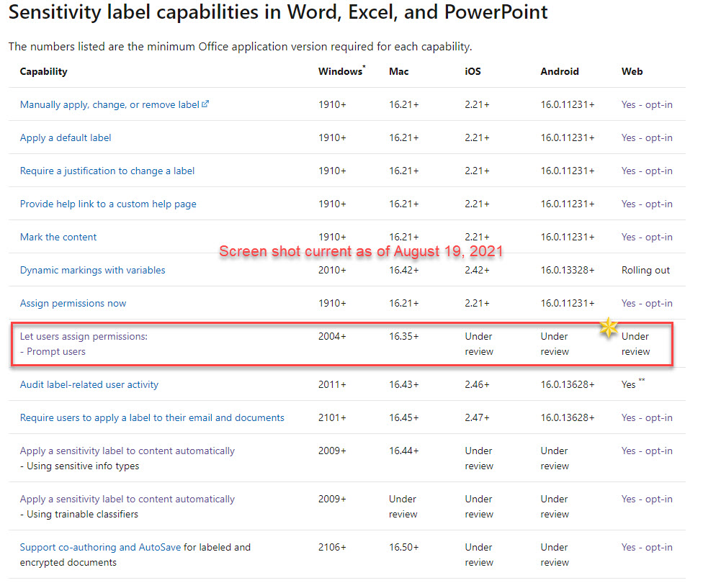Click 'Yes - opt-in' in Apply a default label row
This screenshot has height=588, width=703.
pyautogui.click(x=647, y=138)
